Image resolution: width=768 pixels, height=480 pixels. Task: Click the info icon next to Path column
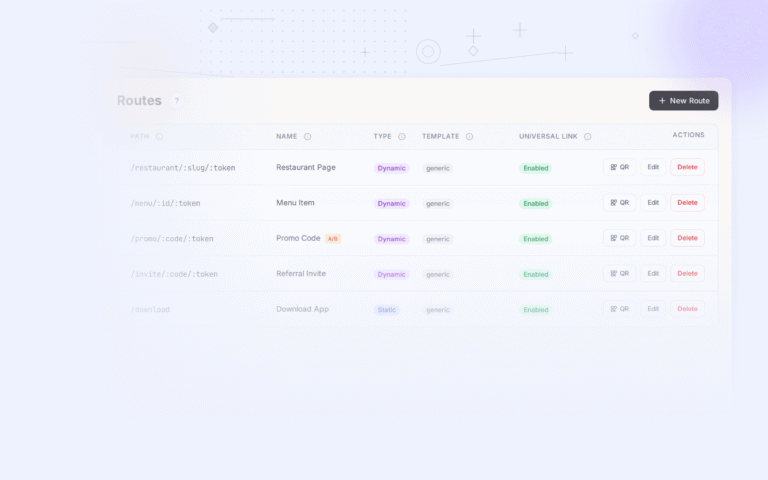pyautogui.click(x=159, y=136)
